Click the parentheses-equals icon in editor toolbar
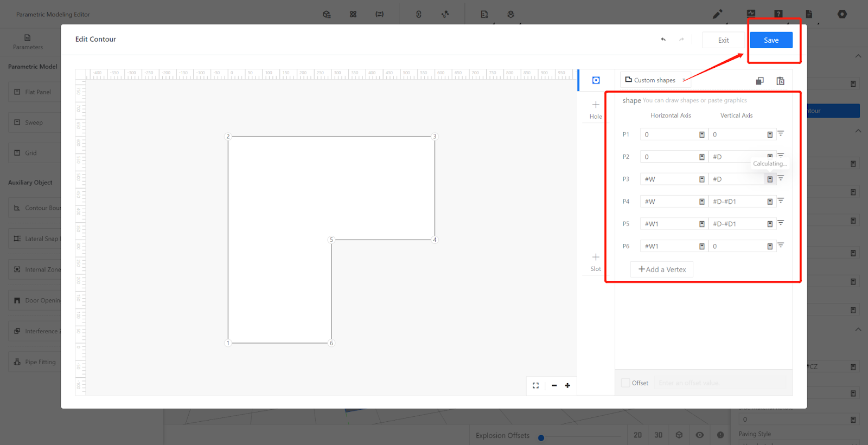 point(380,14)
